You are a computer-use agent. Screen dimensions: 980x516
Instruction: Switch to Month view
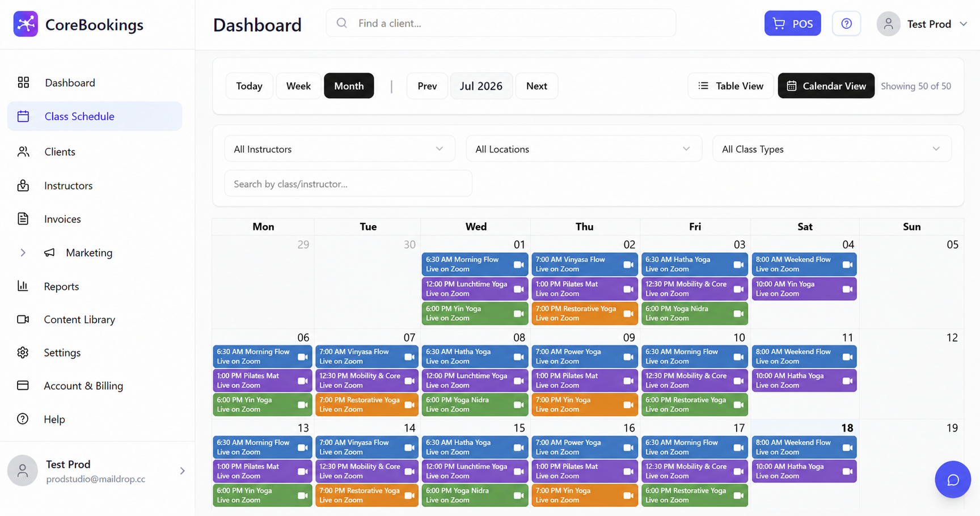pyautogui.click(x=349, y=86)
